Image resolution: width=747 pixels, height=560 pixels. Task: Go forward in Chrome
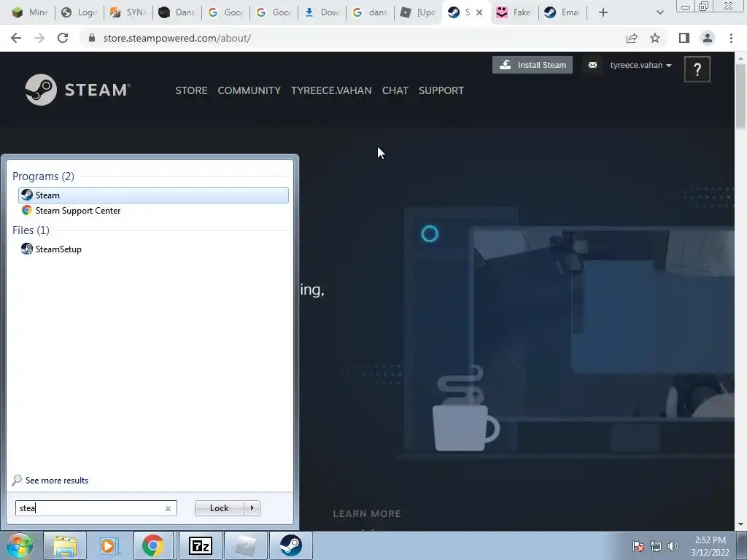(x=39, y=38)
